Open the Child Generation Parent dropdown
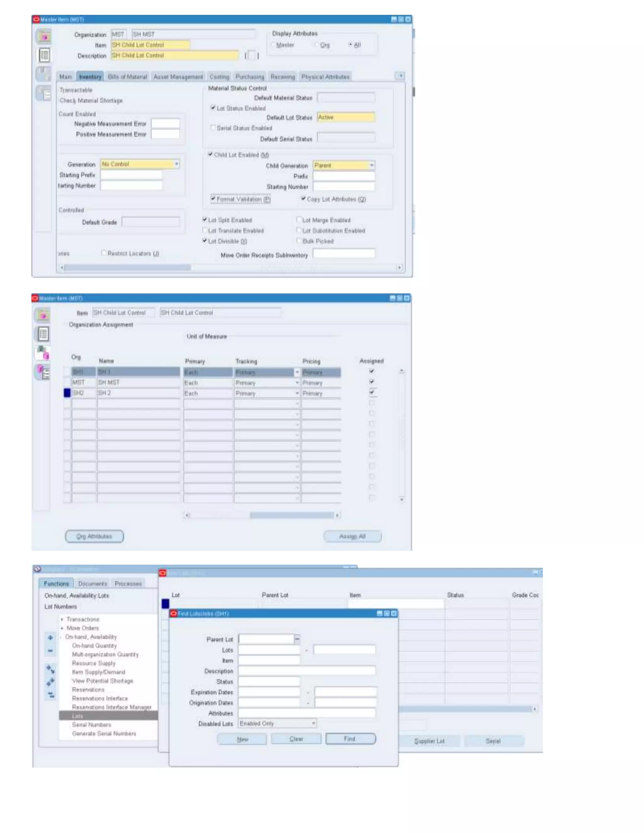 click(372, 165)
